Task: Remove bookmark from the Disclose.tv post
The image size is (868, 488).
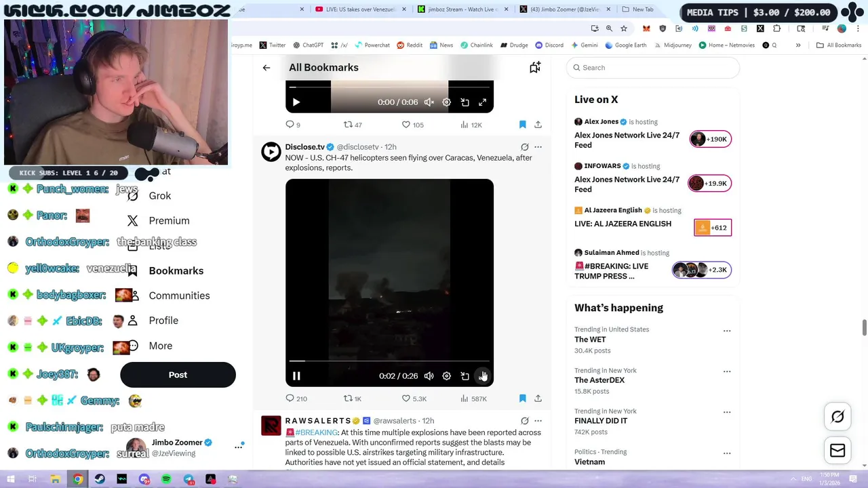Action: point(523,399)
